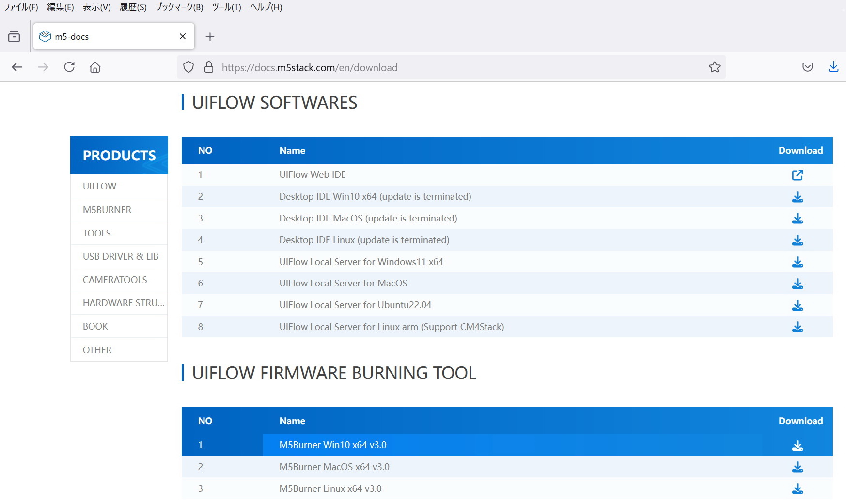This screenshot has width=846, height=504.
Task: Click 'Desktop IDE Win10 x64 (update is terminated)' text
Action: point(375,196)
